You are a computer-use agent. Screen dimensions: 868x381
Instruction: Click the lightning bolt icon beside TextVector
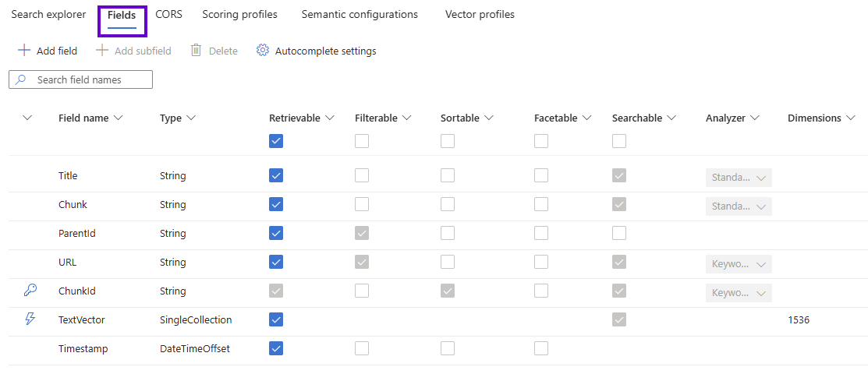pos(30,319)
